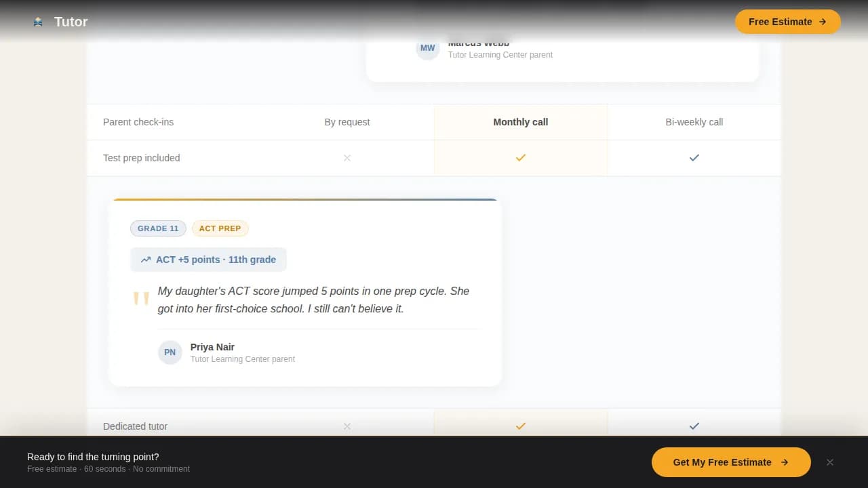The height and width of the screenshot is (488, 868).
Task: Click the name 'Priya Nair'
Action: point(212,347)
